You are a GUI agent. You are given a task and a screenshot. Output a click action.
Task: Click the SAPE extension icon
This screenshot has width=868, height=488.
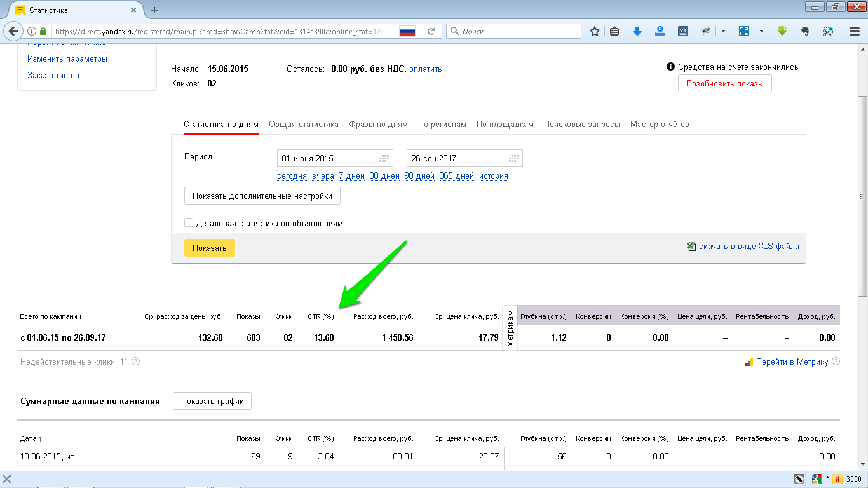click(x=744, y=31)
